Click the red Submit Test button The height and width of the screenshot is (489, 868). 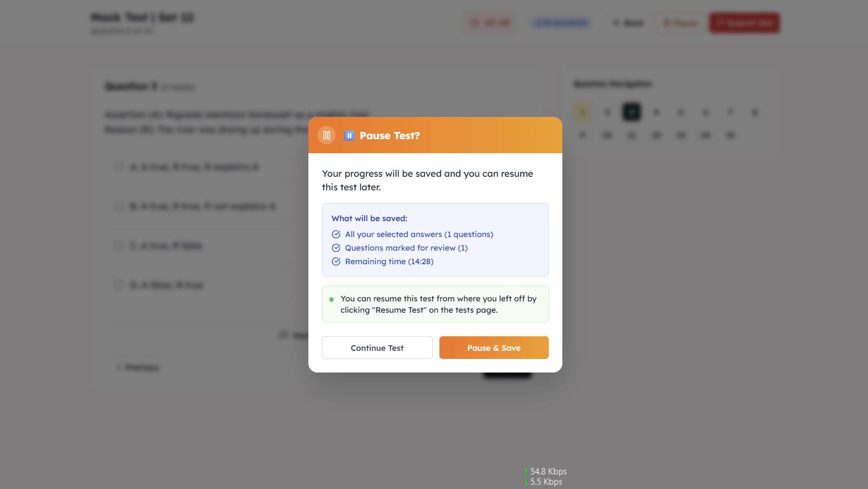[x=745, y=23]
